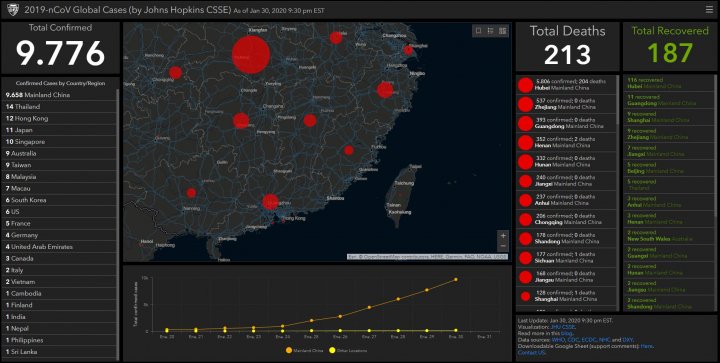
Task: Open the ECDC data source link
Action: click(589, 340)
